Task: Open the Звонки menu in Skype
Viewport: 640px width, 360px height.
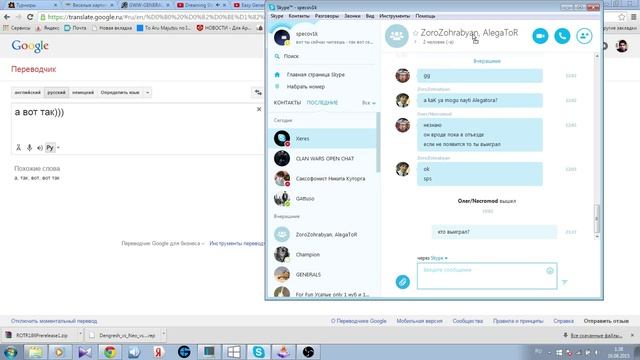Action: tap(352, 16)
